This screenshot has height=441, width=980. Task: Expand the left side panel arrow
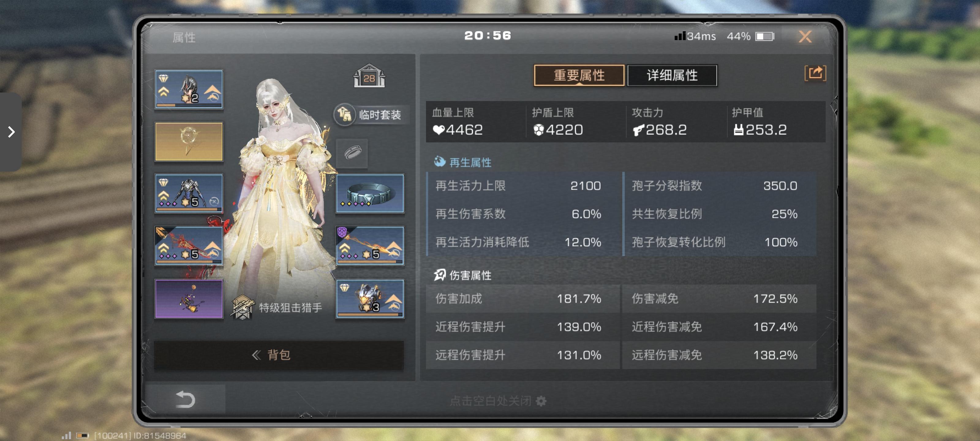pos(11,132)
